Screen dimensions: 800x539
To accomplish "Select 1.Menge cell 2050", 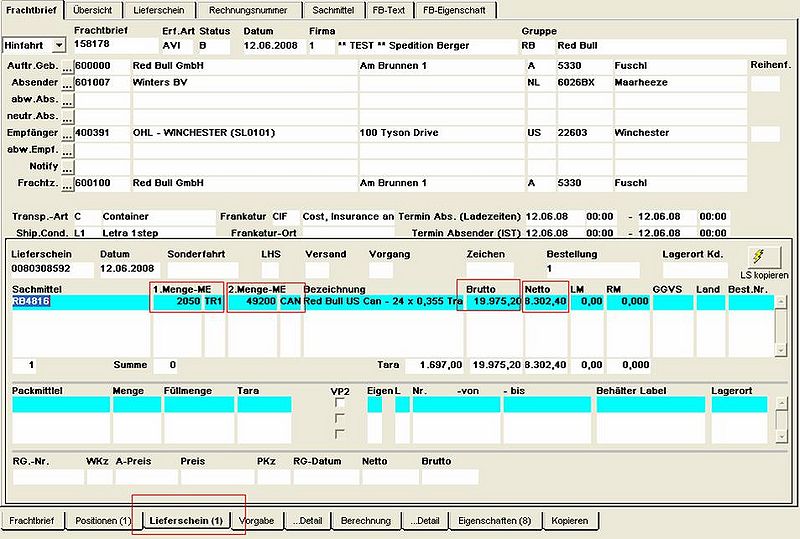I will click(x=178, y=302).
